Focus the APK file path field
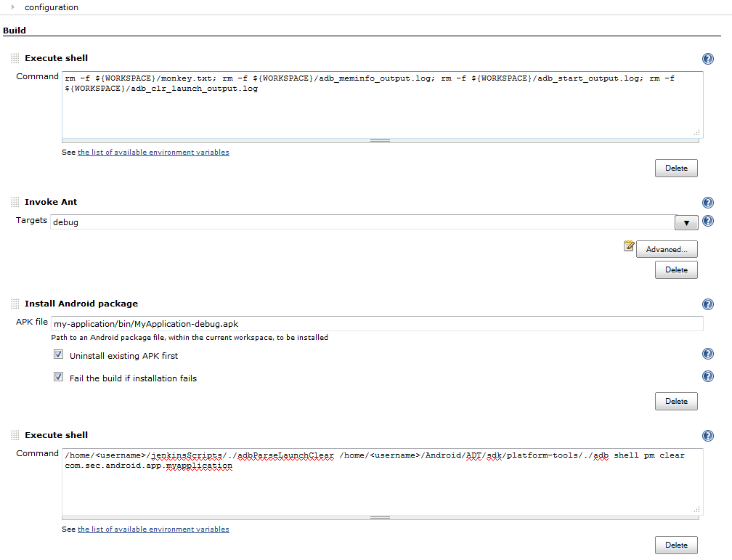Image resolution: width=732 pixels, height=560 pixels. [377, 324]
